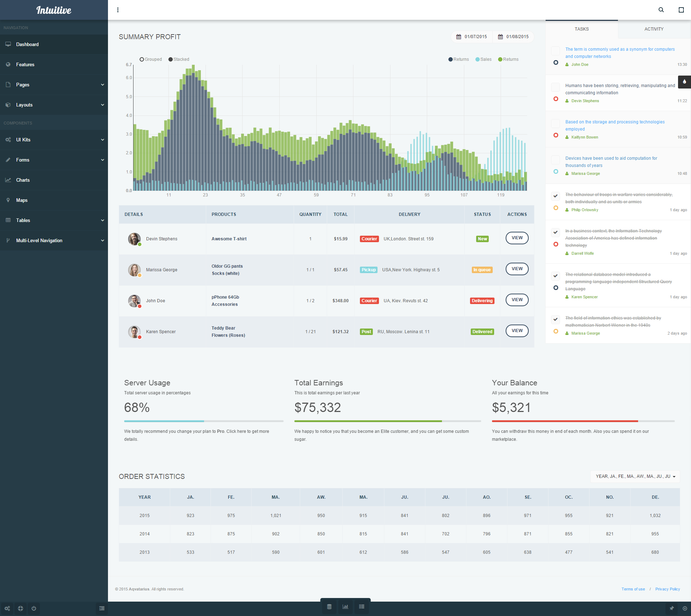Uncheck the Philip Orlowsky completed task
The height and width of the screenshot is (616, 691).
[555, 196]
